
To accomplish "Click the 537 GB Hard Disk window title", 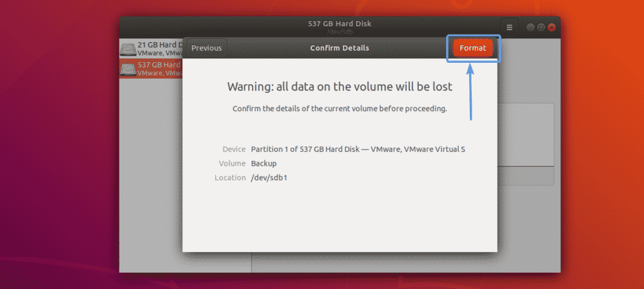I will (340, 23).
